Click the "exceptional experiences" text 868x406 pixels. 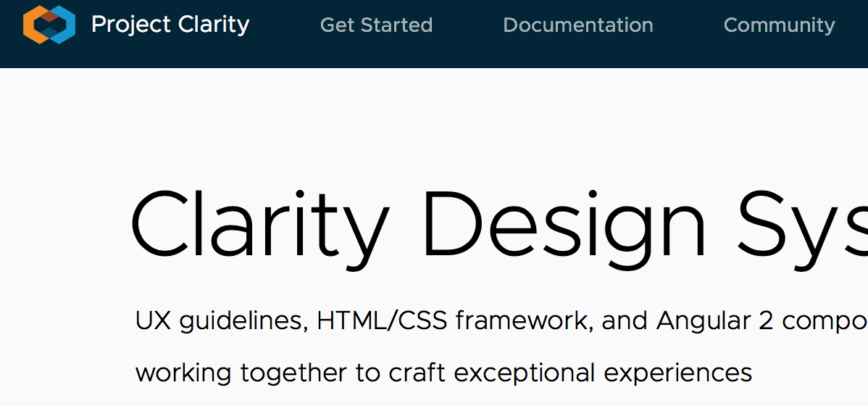[x=603, y=373]
